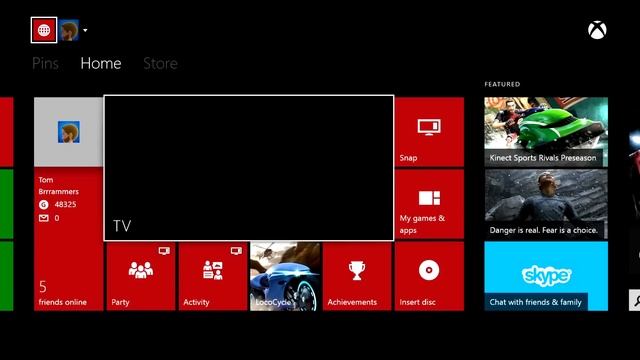640x360 pixels.
Task: Click the Snap monitor icon
Action: 429,127
